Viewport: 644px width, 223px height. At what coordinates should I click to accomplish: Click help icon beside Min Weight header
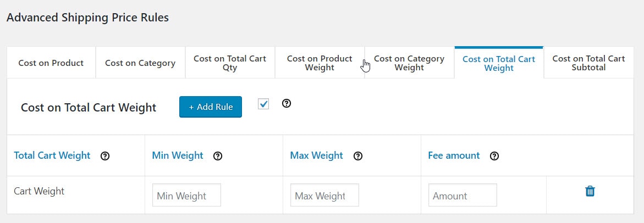point(218,156)
